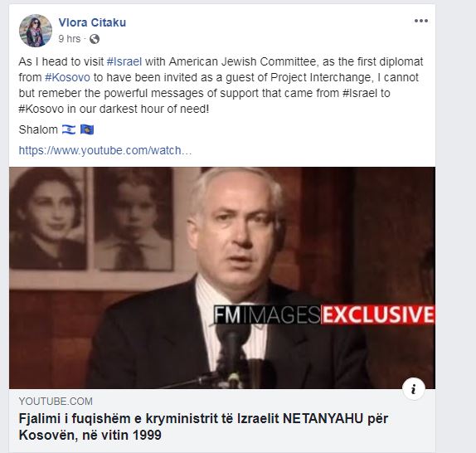Open the three-dot post options menu
The image size is (476, 453).
click(421, 21)
